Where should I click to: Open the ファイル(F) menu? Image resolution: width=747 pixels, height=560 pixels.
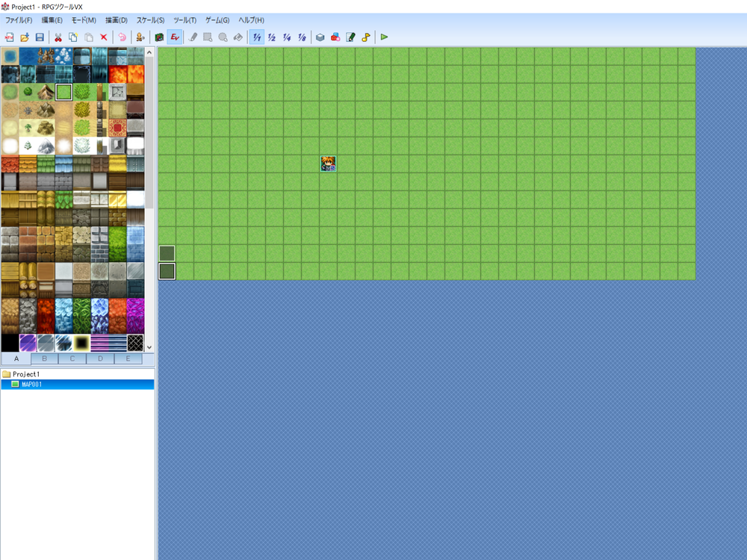click(19, 20)
